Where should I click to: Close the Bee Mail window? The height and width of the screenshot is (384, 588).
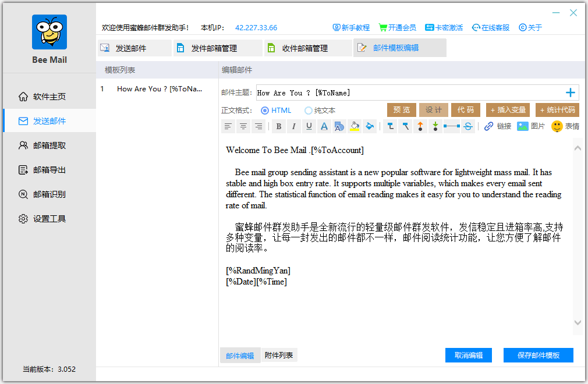573,13
